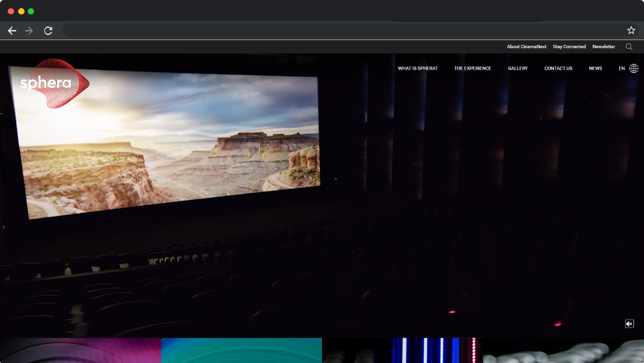Open the What Is Sphera? menu

(x=417, y=68)
